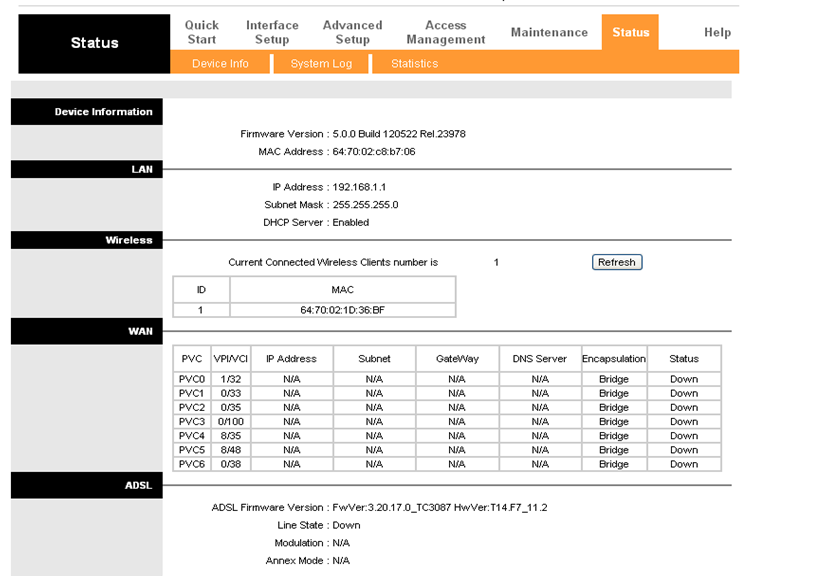
Task: Open the Interface Setup tab
Action: (272, 32)
